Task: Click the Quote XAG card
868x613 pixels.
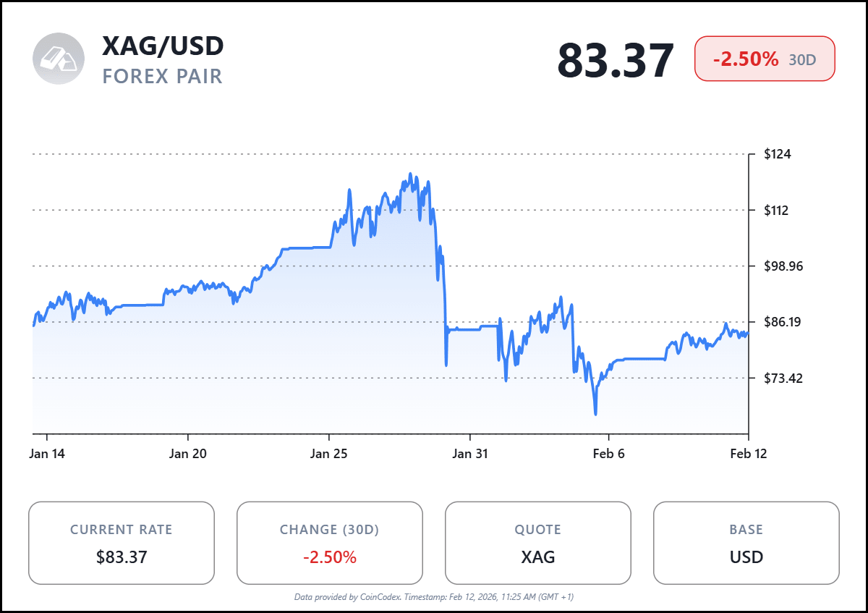Action: pyautogui.click(x=538, y=543)
